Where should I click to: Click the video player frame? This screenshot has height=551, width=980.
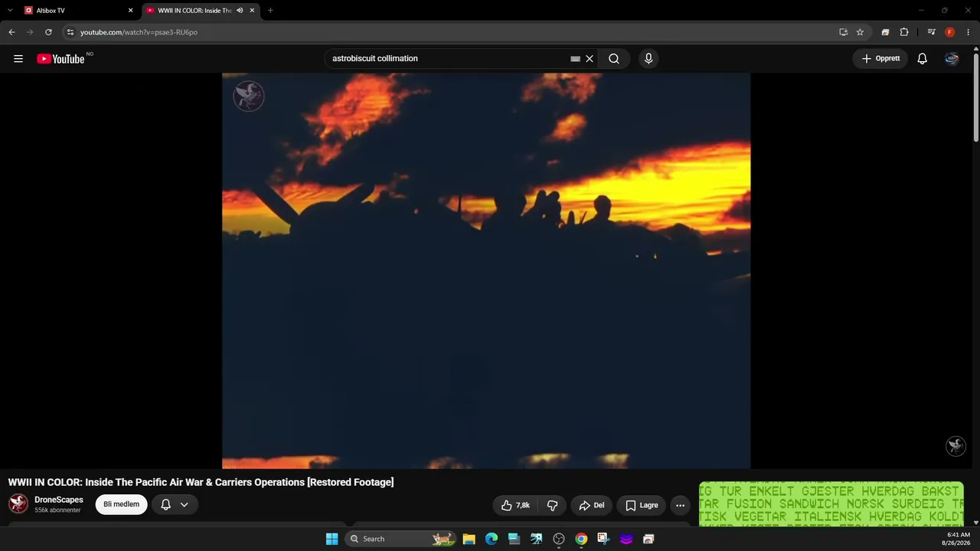(486, 271)
